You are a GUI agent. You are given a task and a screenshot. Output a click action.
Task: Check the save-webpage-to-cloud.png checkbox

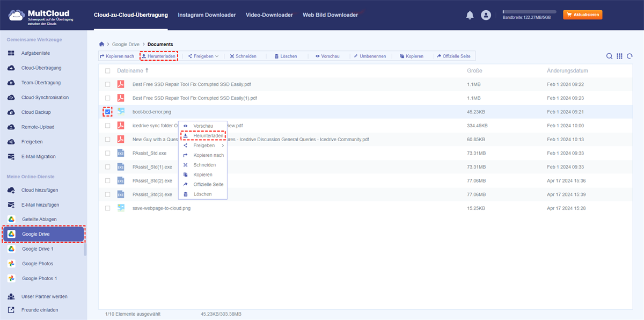click(x=108, y=208)
